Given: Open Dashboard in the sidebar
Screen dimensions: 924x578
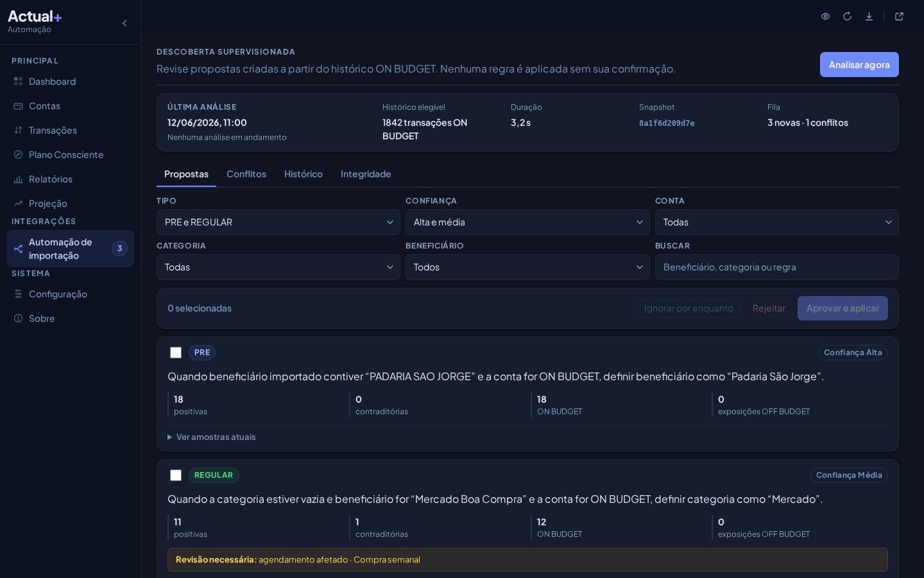Looking at the screenshot, I should click(x=70, y=82).
